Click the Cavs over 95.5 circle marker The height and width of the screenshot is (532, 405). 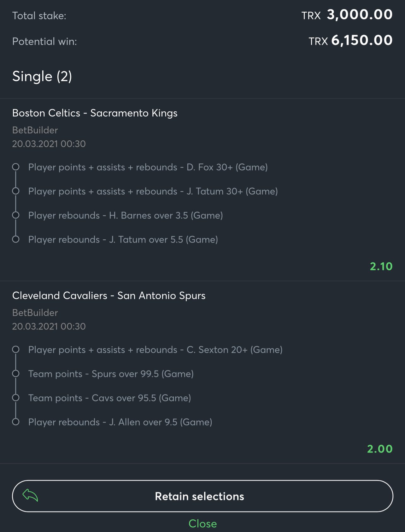point(16,398)
